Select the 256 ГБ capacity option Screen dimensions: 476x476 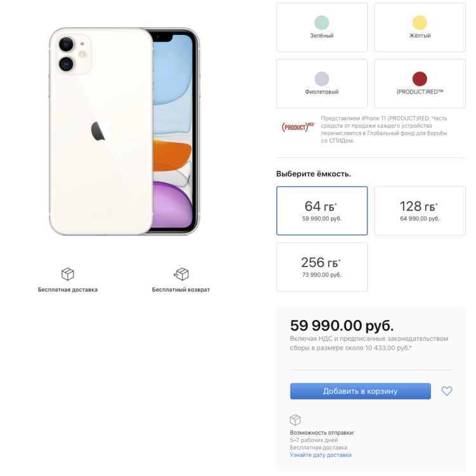tap(322, 267)
